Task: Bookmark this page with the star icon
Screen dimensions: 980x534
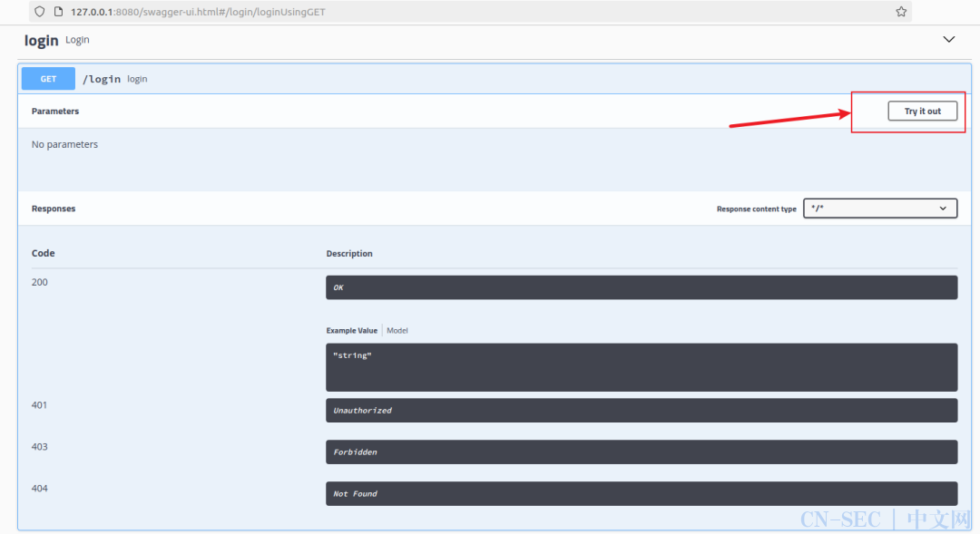Action: [x=901, y=11]
